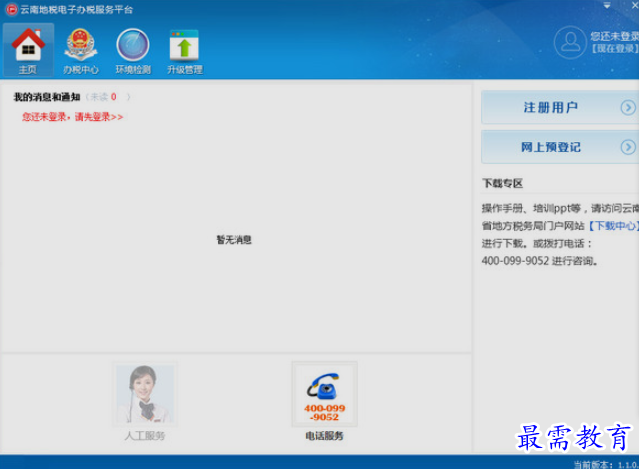
Task: Open the 主页 home icon
Action: [x=28, y=46]
